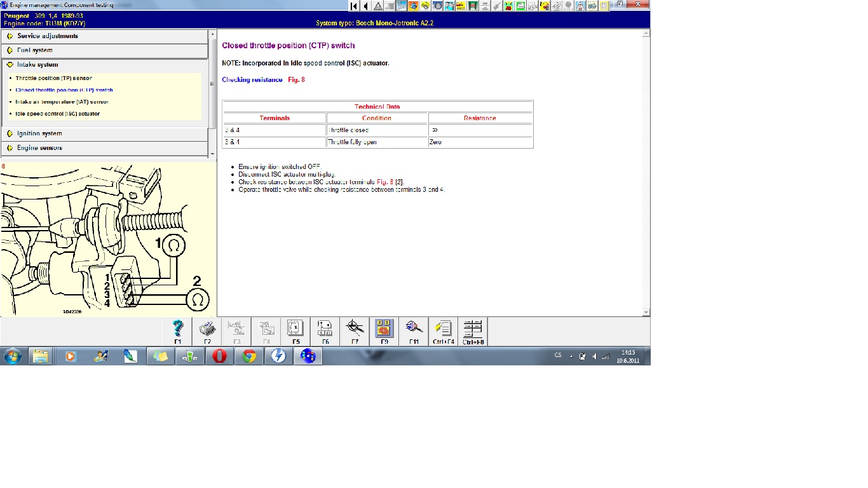Click the Ctrl+F4 document icon
This screenshot has height=488, width=868.
point(443,330)
